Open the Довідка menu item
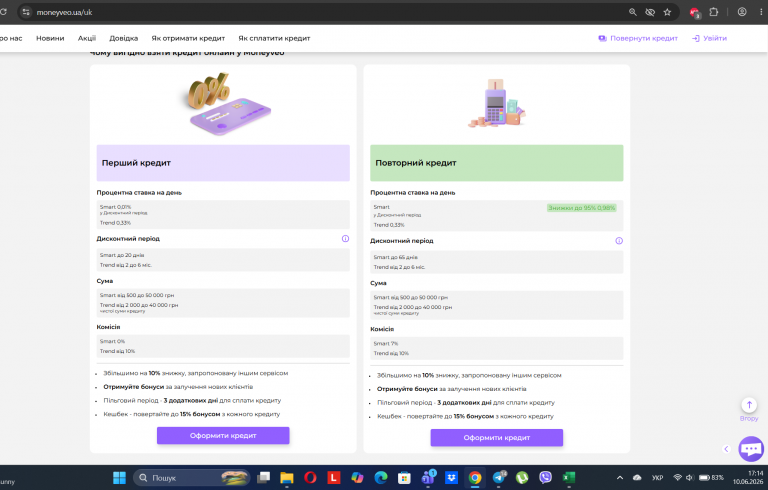768x490 pixels. [x=123, y=38]
